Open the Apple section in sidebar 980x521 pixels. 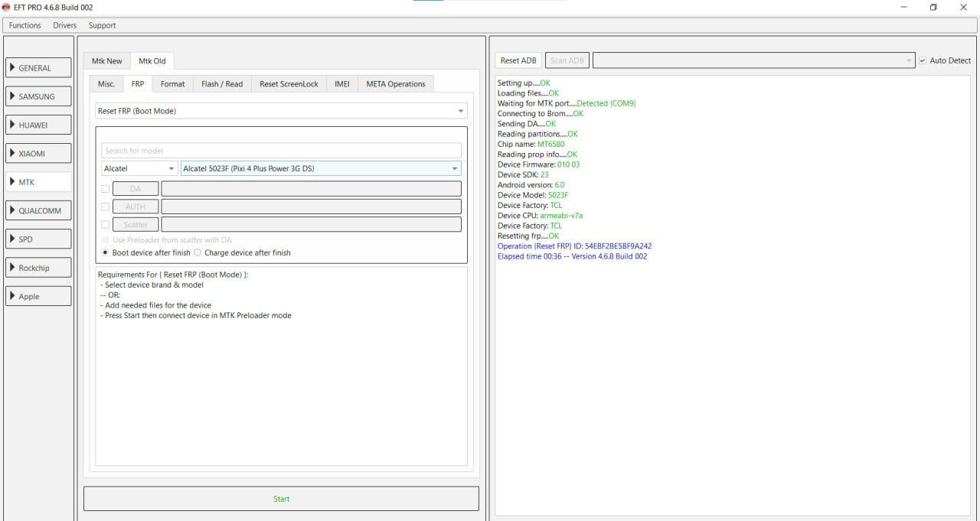[38, 296]
